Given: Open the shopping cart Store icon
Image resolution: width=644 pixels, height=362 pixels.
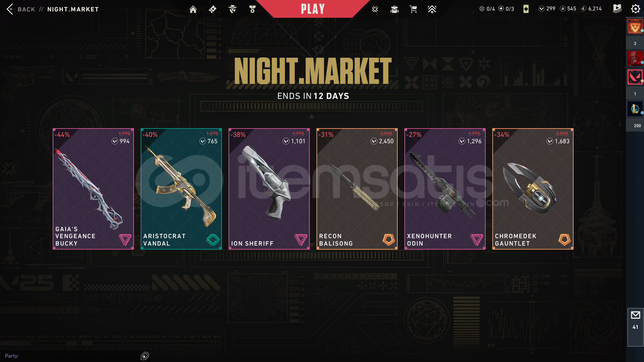Looking at the screenshot, I should (413, 9).
